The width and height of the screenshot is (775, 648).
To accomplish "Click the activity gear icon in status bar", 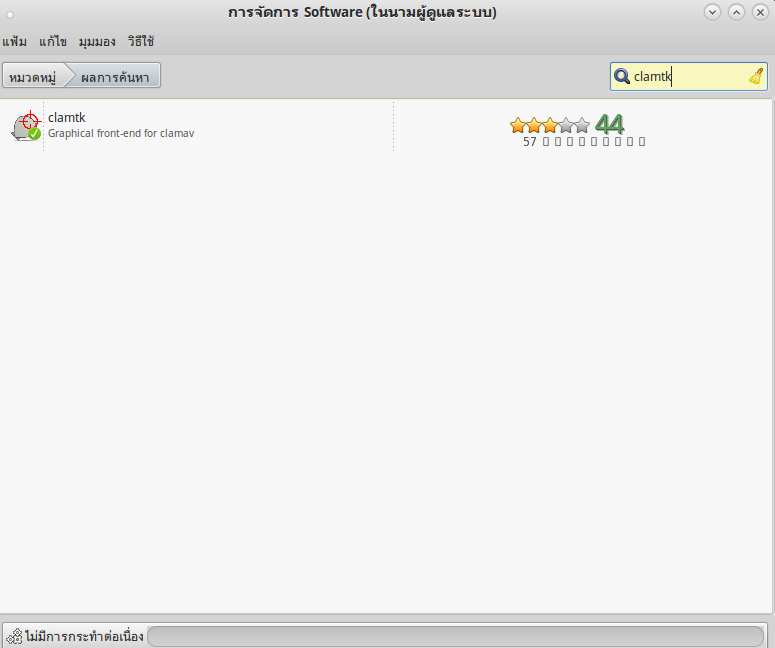I will (x=14, y=637).
